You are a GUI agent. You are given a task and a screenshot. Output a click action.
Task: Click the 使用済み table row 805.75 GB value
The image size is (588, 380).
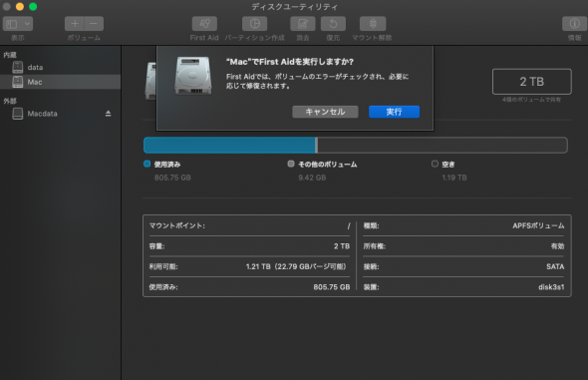332,287
